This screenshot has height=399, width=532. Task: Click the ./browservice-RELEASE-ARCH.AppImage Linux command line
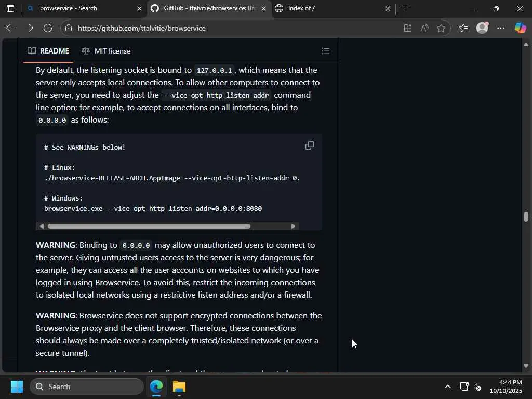pos(172,178)
